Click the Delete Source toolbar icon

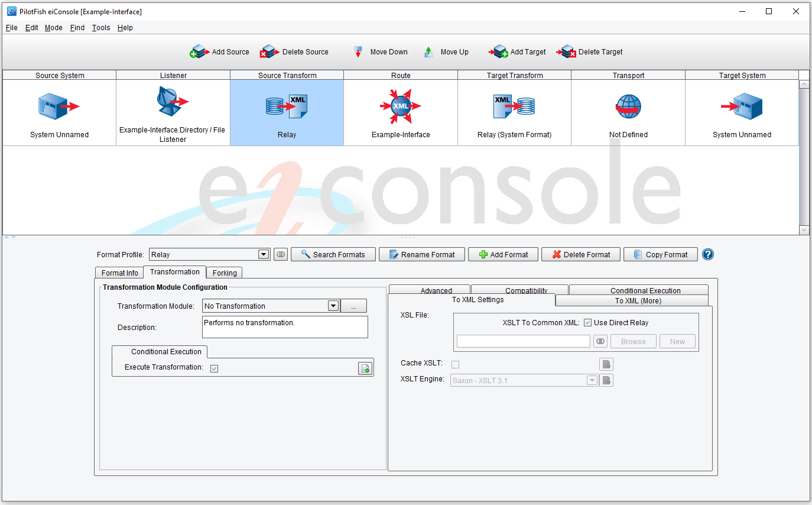point(270,52)
